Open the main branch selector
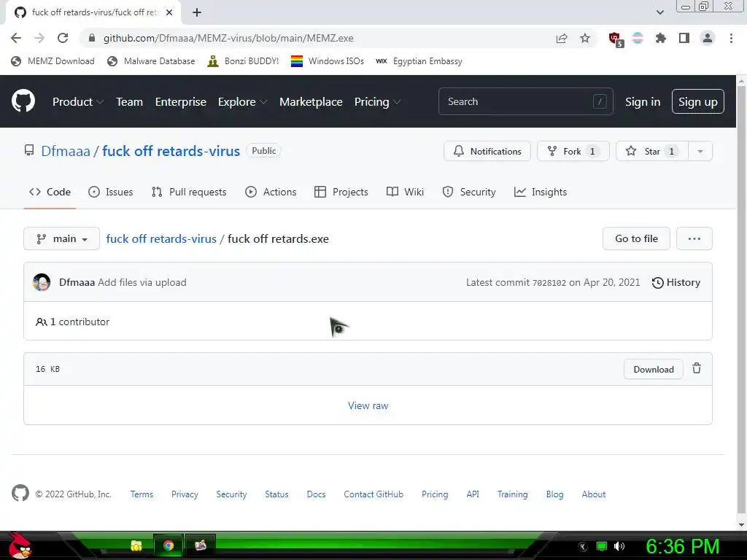747x560 pixels. (x=61, y=238)
